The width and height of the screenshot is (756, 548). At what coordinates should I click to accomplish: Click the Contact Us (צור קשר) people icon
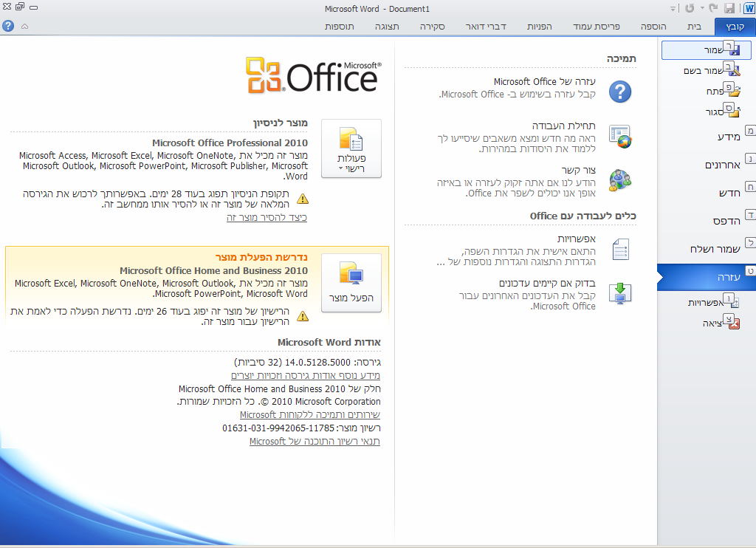click(620, 180)
